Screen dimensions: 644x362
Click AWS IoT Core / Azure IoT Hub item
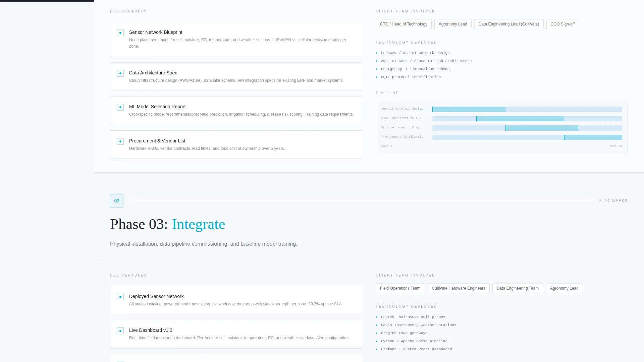(x=426, y=61)
